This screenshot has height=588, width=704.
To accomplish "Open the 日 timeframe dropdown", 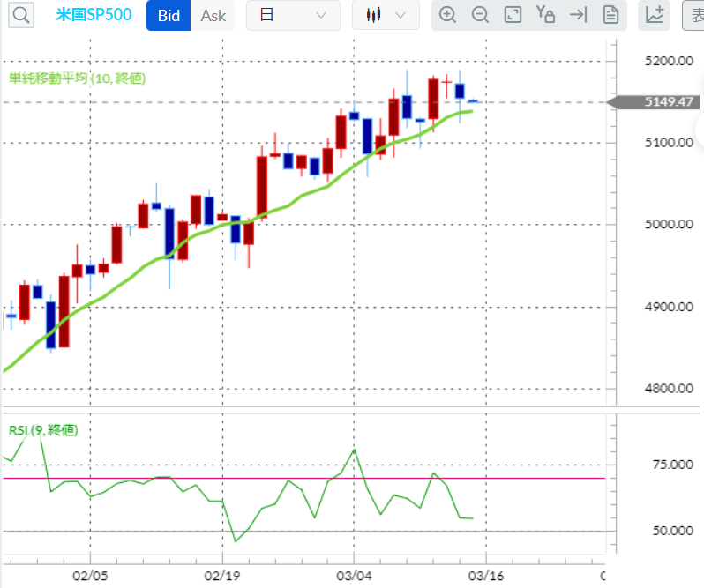I will [x=293, y=15].
